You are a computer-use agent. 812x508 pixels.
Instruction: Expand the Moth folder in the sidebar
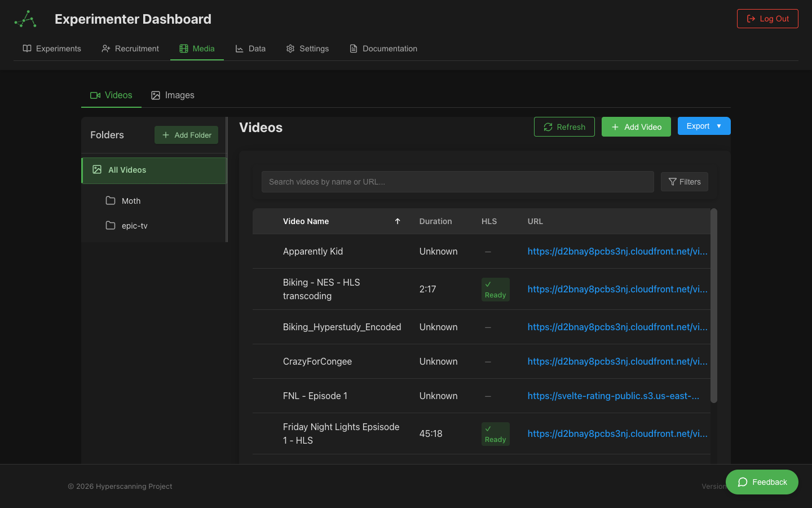tap(131, 200)
